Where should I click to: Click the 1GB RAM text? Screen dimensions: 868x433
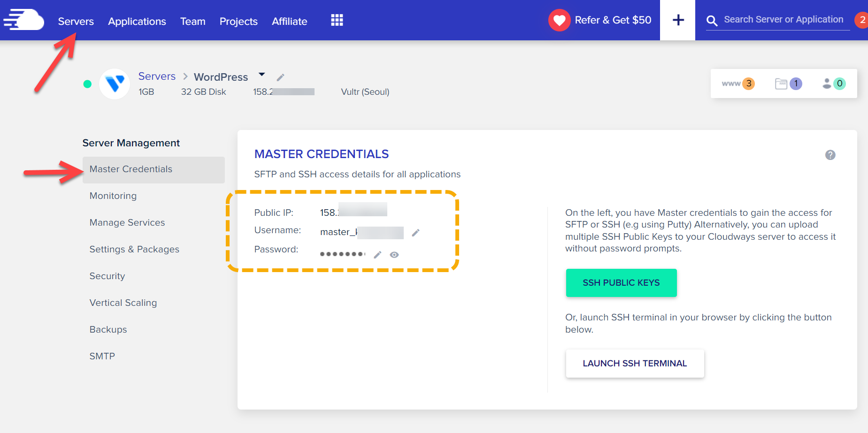point(146,92)
